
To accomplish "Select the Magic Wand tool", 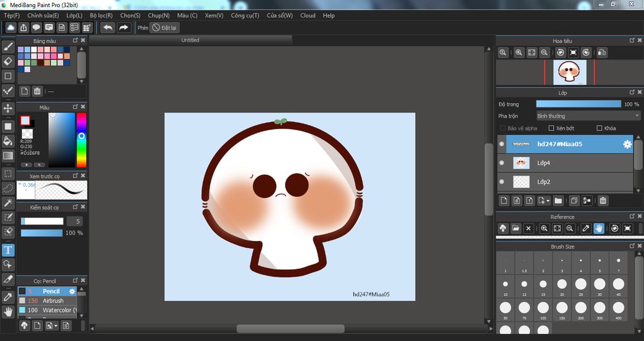I will [8, 203].
